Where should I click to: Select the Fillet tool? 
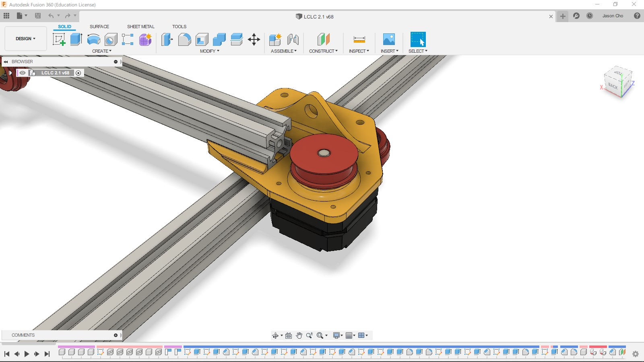[x=184, y=39]
